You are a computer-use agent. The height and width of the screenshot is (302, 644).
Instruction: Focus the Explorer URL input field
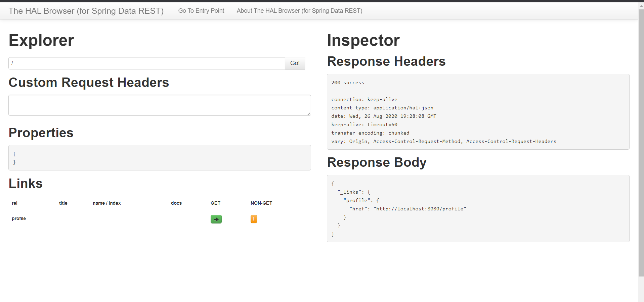click(146, 63)
